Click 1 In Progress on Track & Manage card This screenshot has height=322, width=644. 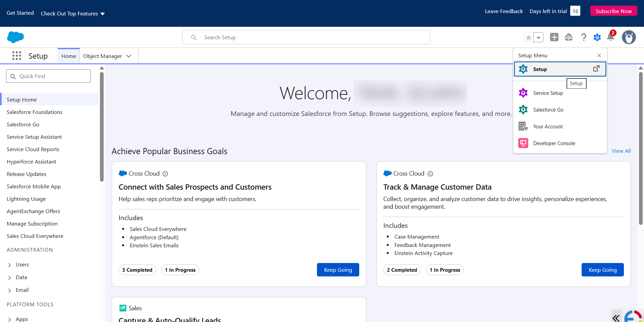[x=445, y=270]
